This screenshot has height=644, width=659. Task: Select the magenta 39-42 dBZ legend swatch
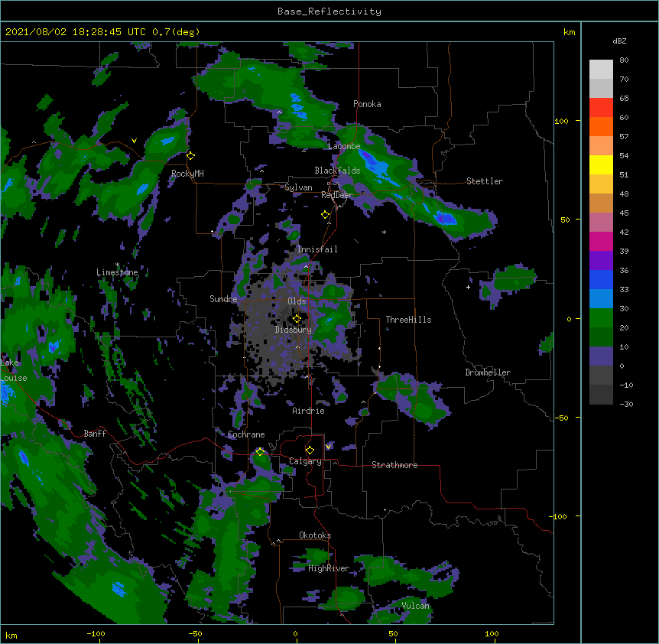[601, 242]
